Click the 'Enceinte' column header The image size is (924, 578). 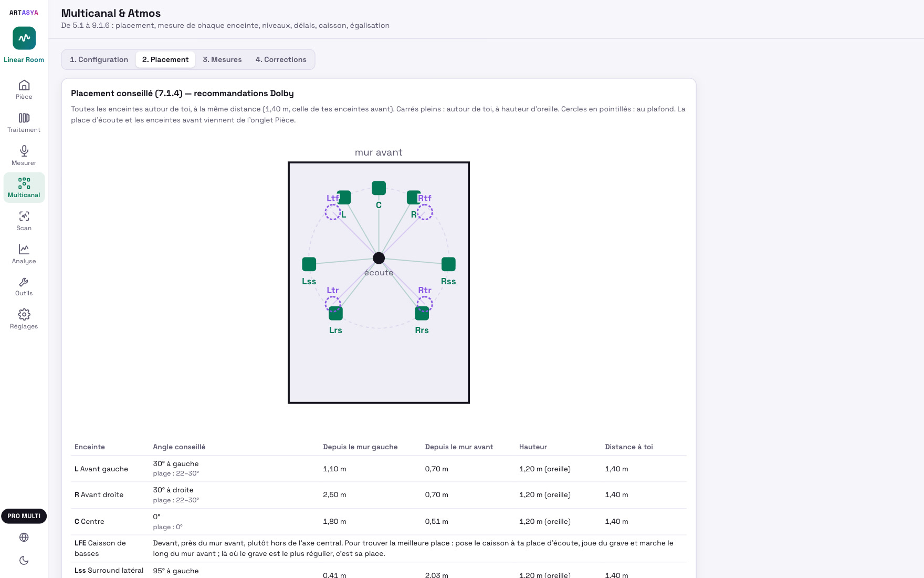pos(89,447)
